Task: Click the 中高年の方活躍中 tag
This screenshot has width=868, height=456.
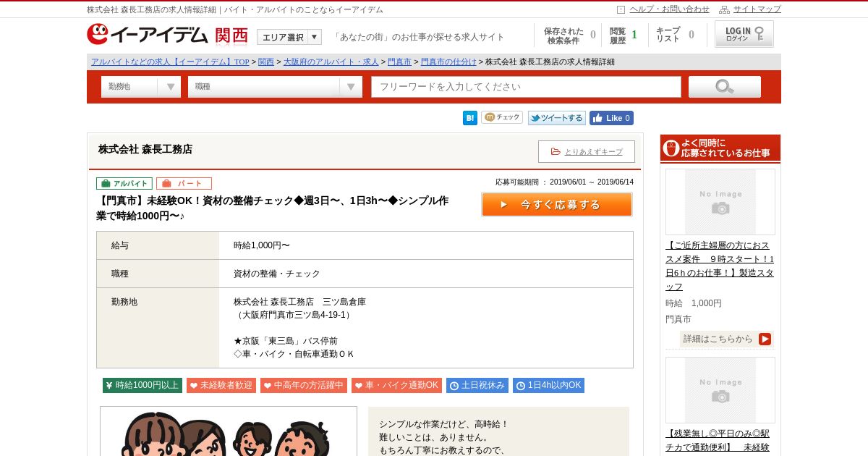Action: pos(304,385)
